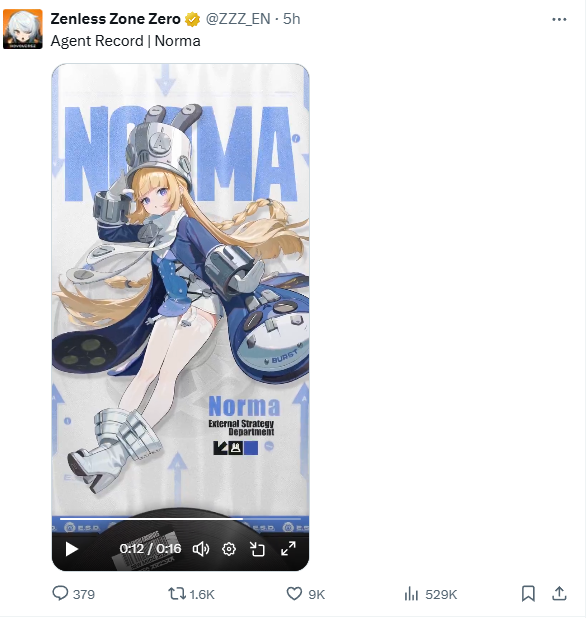588x618 pixels.
Task: Open the replies comment icon
Action: (60, 593)
